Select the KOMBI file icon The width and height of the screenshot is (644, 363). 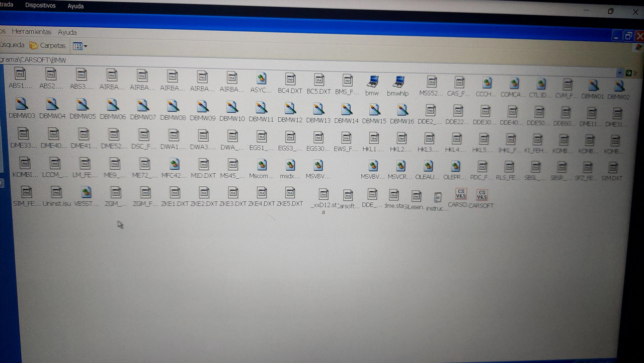point(25,163)
